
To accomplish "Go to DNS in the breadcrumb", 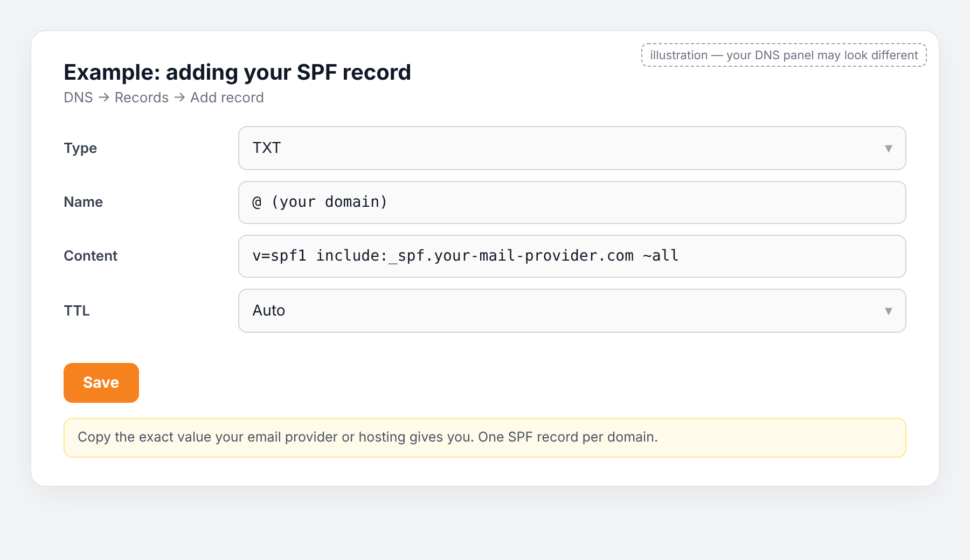I will [78, 97].
